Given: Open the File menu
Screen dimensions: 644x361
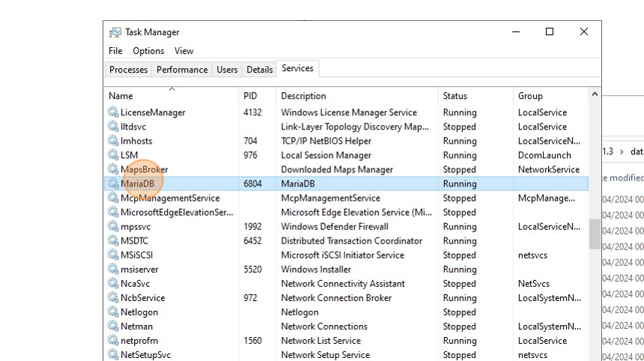Looking at the screenshot, I should (115, 51).
